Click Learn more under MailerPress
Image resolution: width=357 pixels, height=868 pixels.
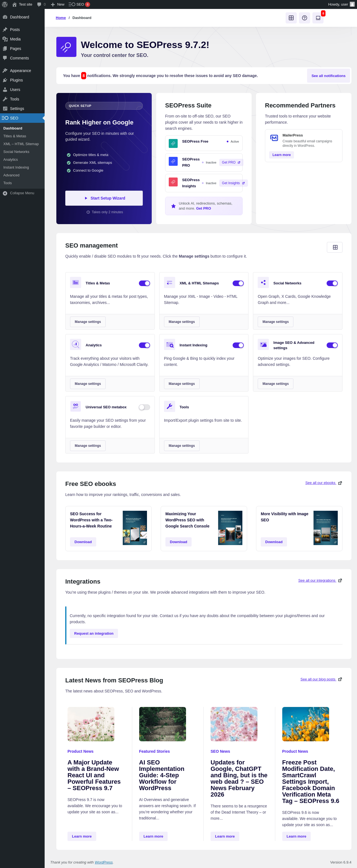pyautogui.click(x=282, y=155)
